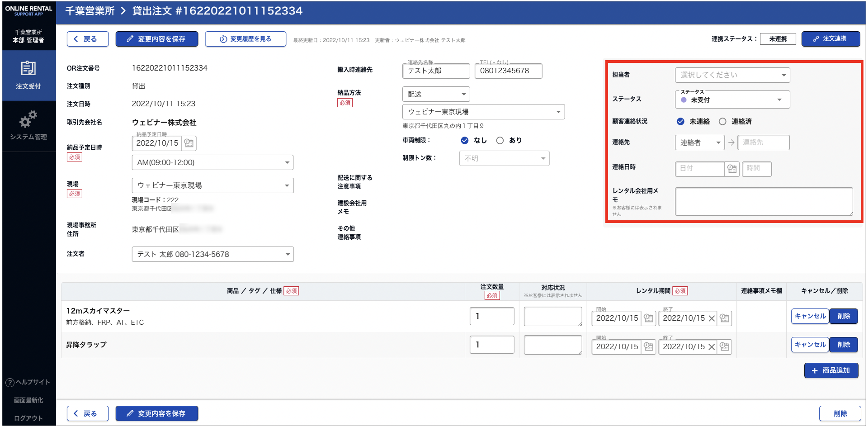The width and height of the screenshot is (868, 427).
Task: Select 連絡済 radio option
Action: (x=722, y=122)
